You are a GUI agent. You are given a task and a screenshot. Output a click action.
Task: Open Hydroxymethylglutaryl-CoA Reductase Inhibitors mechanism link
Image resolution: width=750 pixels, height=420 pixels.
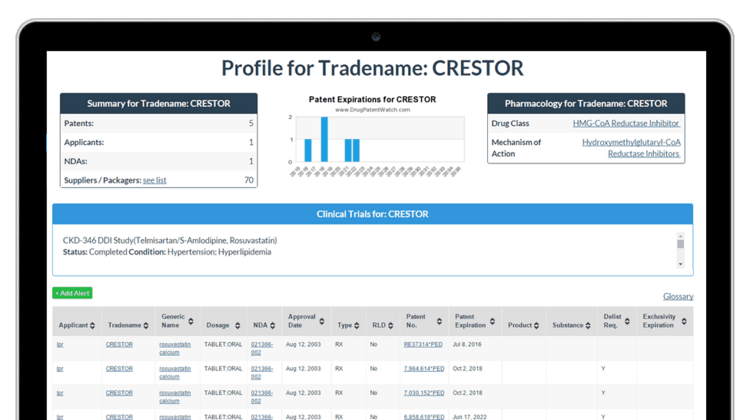coord(631,148)
